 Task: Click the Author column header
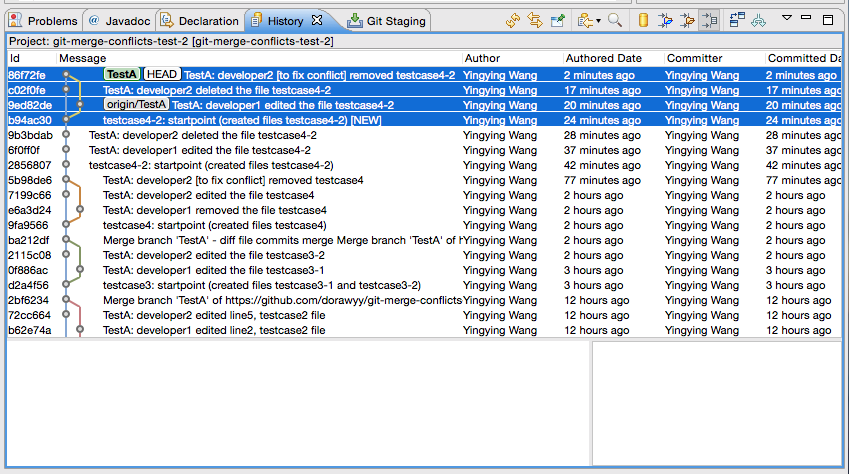coord(513,58)
